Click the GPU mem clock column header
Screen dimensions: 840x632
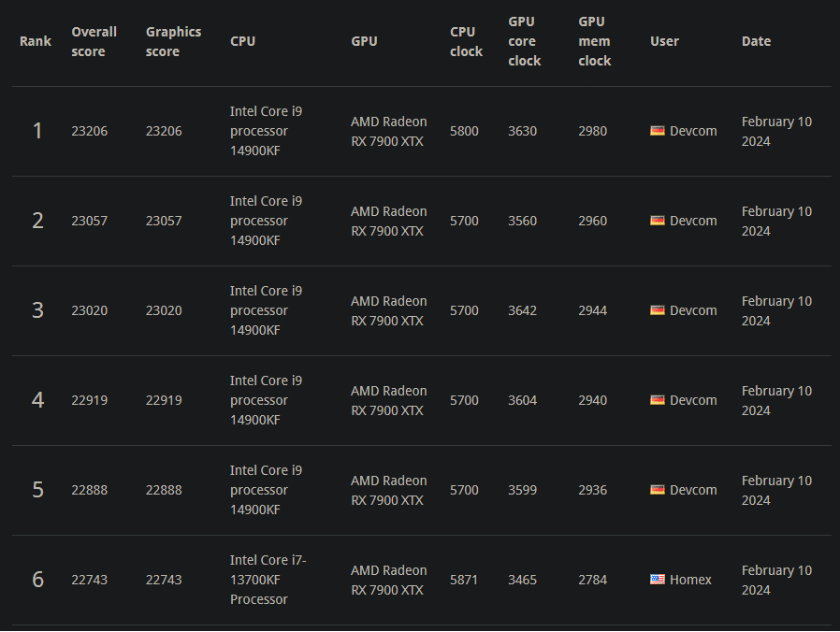[594, 41]
